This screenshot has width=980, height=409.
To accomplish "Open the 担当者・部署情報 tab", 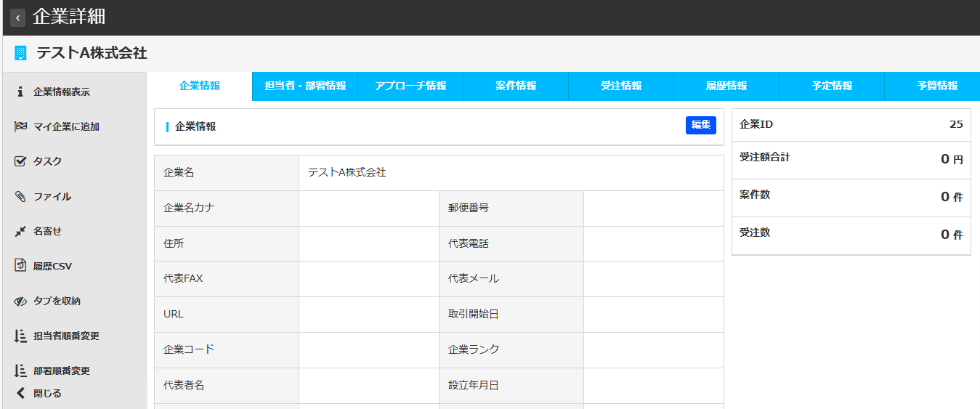I will (305, 86).
